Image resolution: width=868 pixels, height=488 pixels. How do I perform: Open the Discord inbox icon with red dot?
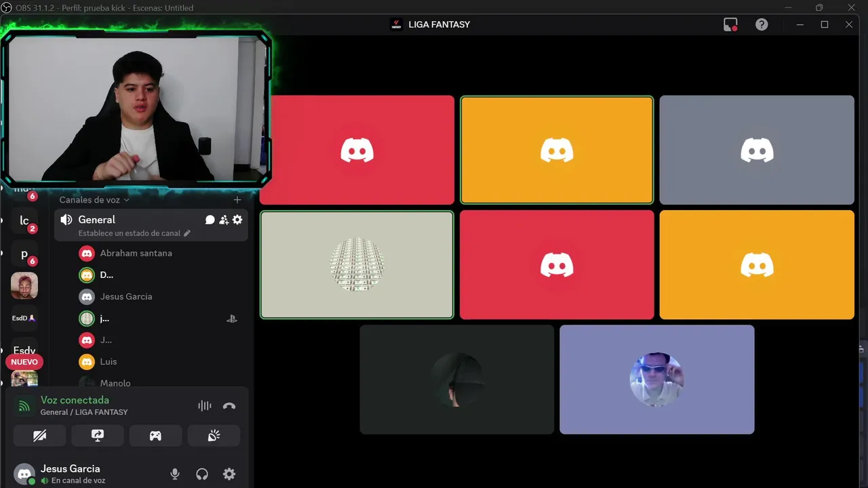[730, 24]
